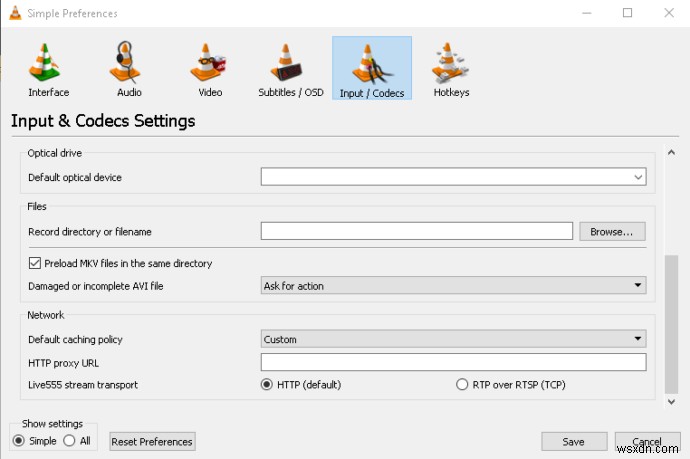Open Hotkeys settings cone icon

click(451, 65)
